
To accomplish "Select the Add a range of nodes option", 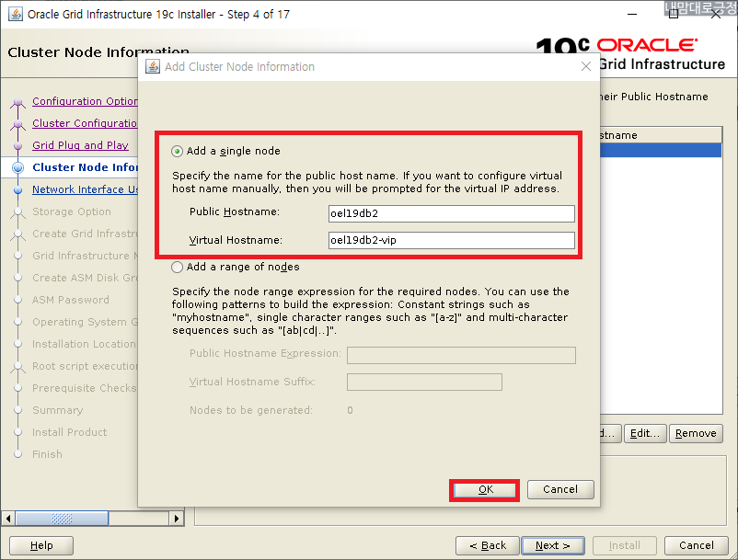I will (177, 267).
